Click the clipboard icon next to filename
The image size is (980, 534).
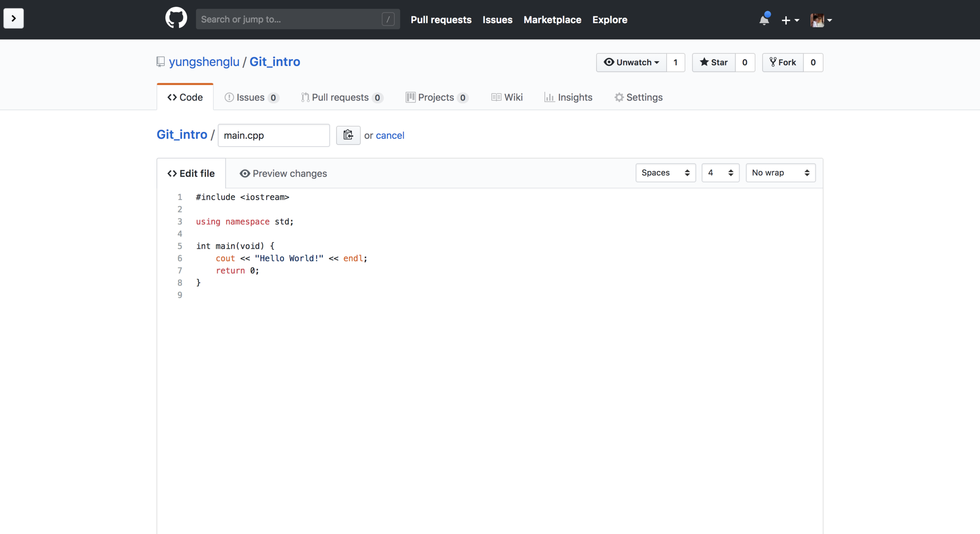pyautogui.click(x=348, y=135)
